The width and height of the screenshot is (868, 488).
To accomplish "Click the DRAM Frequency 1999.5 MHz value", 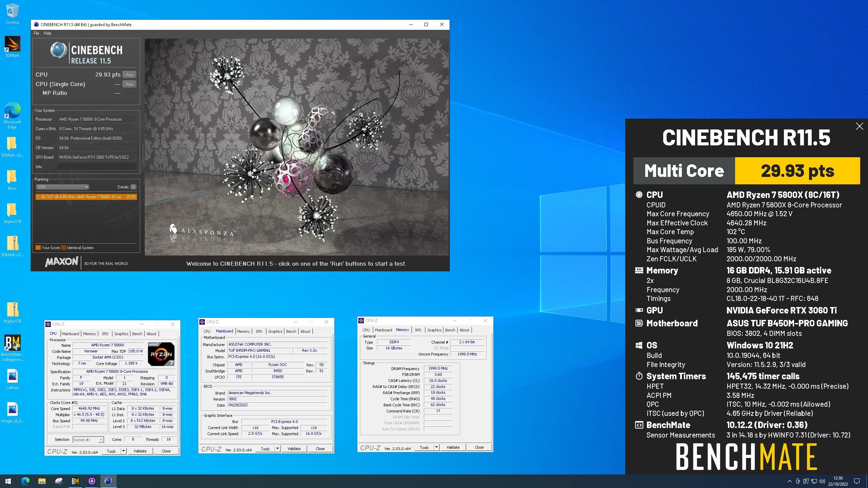I will click(438, 368).
